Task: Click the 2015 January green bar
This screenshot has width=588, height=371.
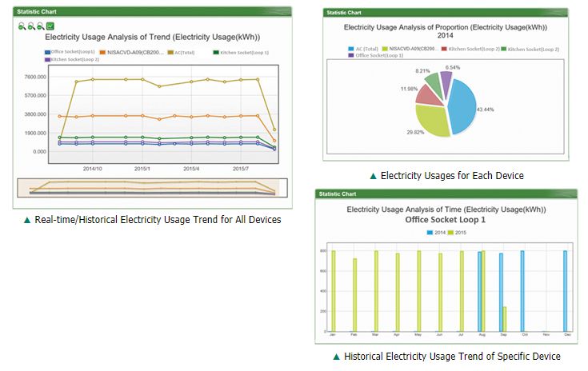Action: [334, 291]
